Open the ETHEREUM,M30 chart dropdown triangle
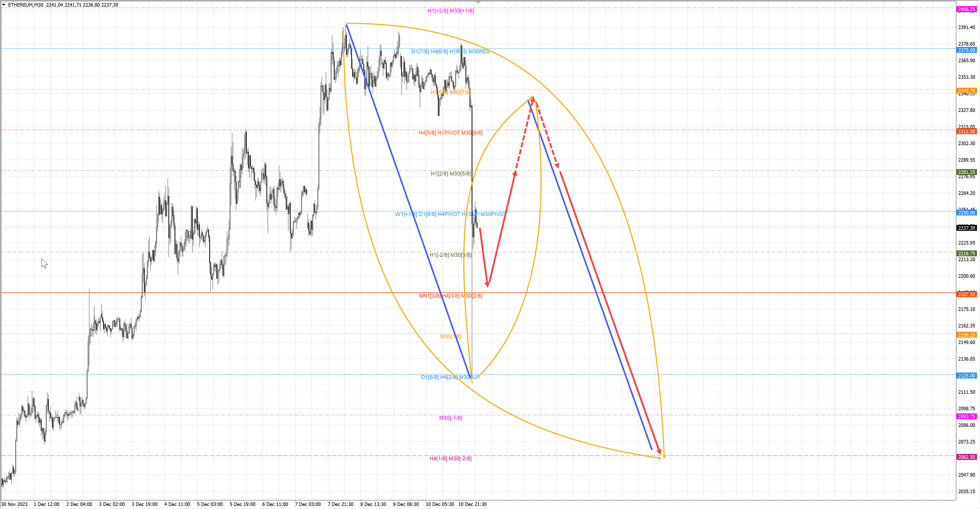Screen dimensions: 980x509 click(4, 5)
